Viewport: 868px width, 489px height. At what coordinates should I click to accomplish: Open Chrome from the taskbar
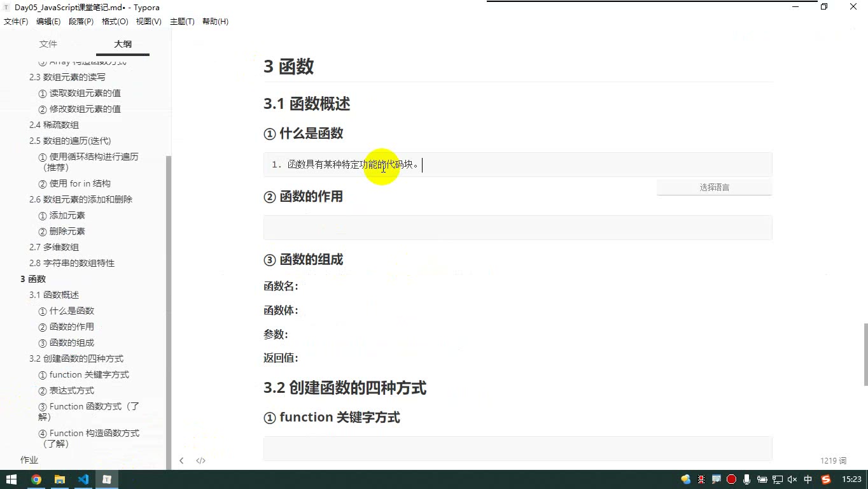(36, 479)
